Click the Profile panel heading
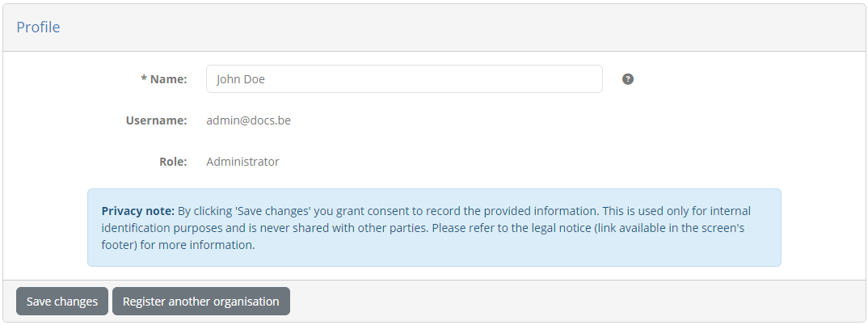 tap(38, 27)
